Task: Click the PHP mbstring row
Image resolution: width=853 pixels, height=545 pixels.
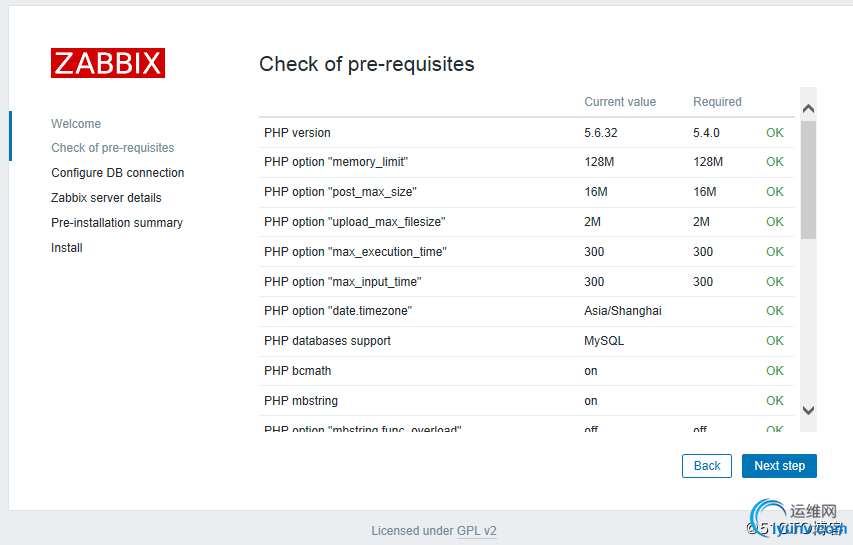Action: click(527, 401)
